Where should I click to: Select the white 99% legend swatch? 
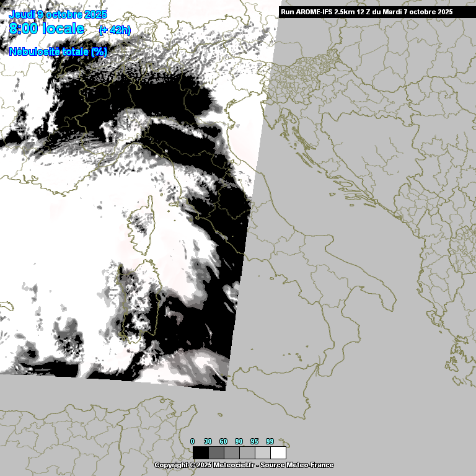[x=278, y=452]
